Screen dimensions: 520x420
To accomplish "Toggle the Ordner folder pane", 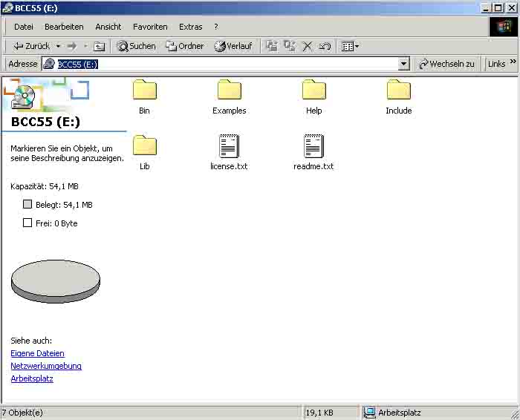I will [185, 46].
